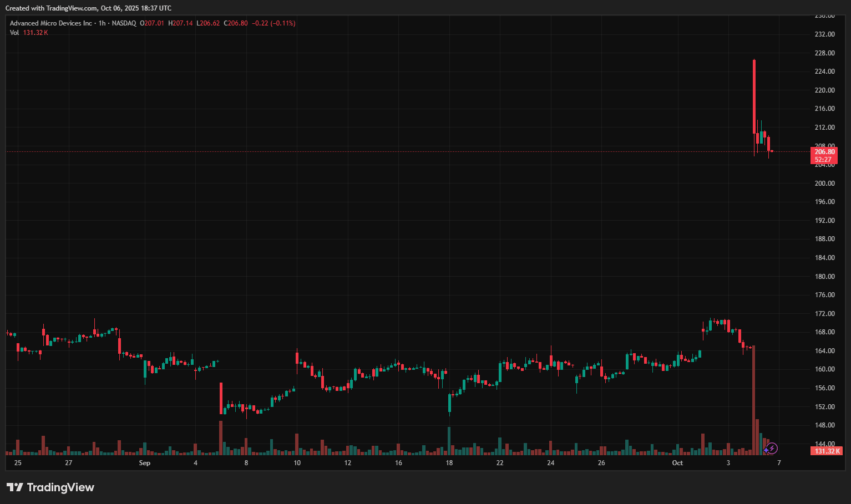Image resolution: width=851 pixels, height=504 pixels.
Task: Click the red 131.32 K volume axis tag
Action: [827, 451]
